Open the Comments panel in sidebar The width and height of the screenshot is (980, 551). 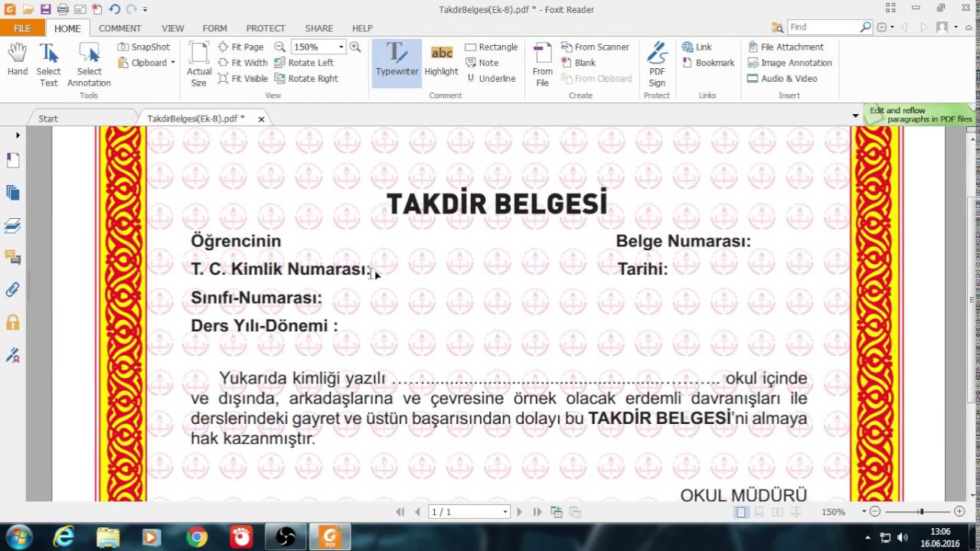pos(12,257)
